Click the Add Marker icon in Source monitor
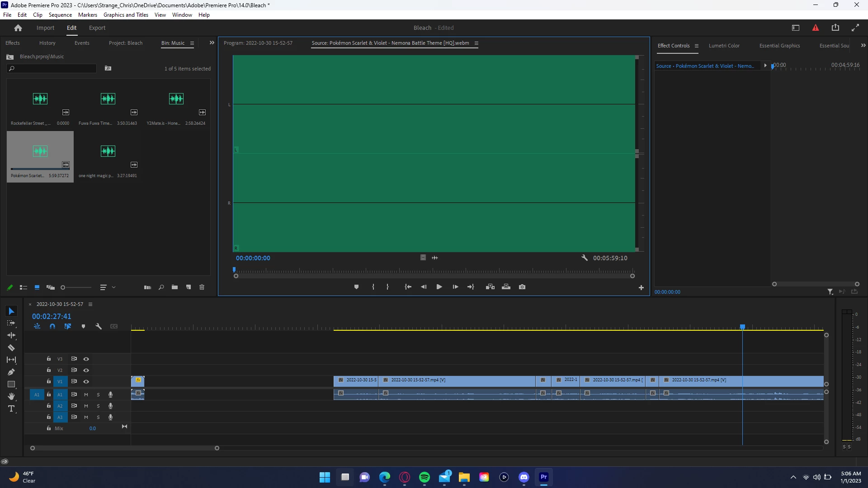This screenshot has width=868, height=488. point(356,287)
